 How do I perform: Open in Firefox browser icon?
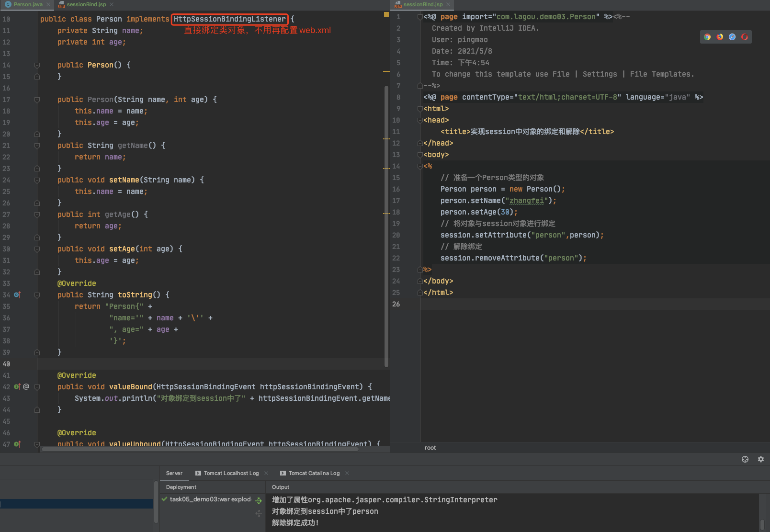point(720,37)
